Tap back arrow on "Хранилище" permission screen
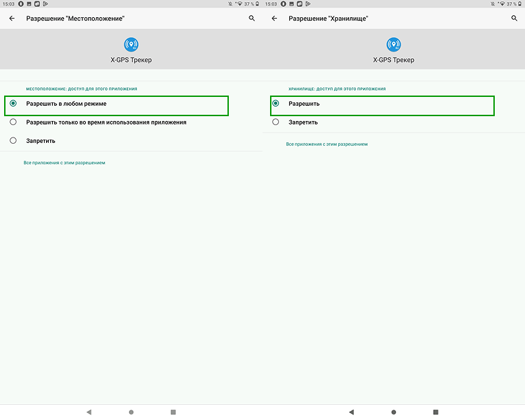 275,19
